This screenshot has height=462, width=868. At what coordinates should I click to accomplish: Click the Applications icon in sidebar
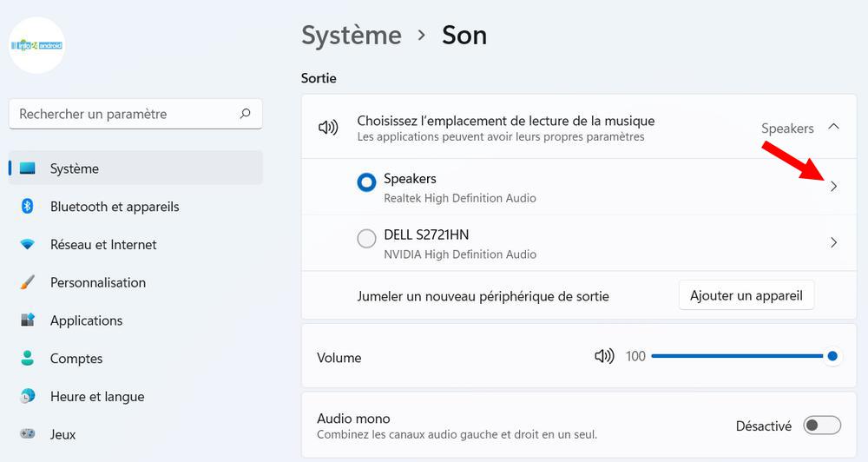pyautogui.click(x=27, y=320)
